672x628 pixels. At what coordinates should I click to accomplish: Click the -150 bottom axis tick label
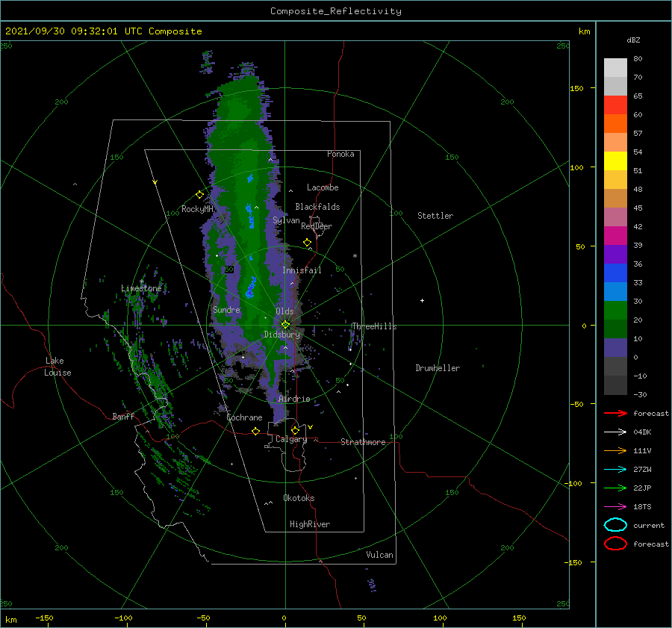(x=44, y=618)
